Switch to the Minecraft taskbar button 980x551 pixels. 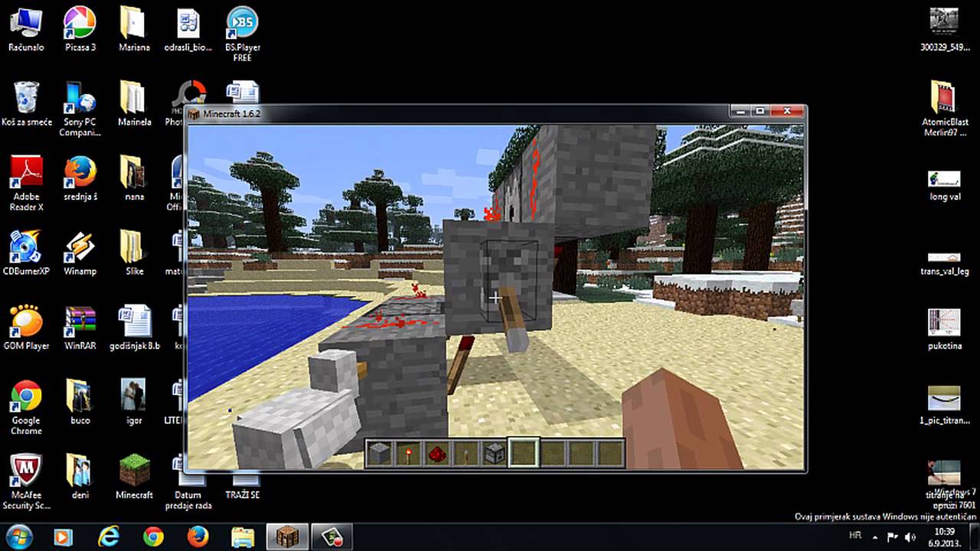click(287, 536)
